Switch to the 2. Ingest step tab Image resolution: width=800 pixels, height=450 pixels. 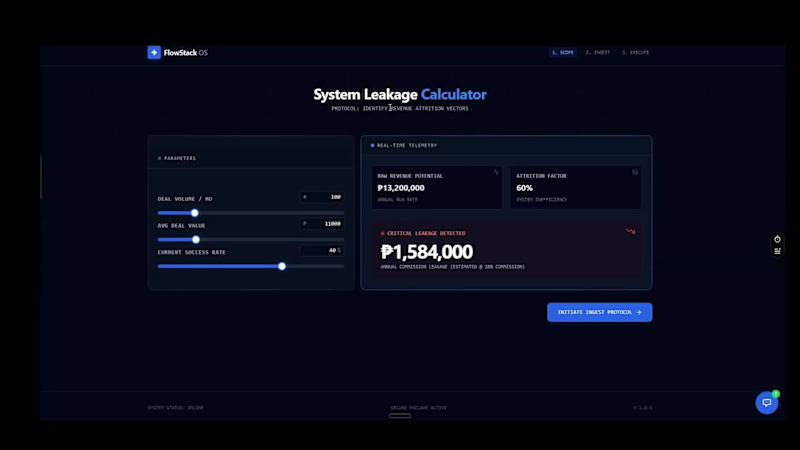597,53
